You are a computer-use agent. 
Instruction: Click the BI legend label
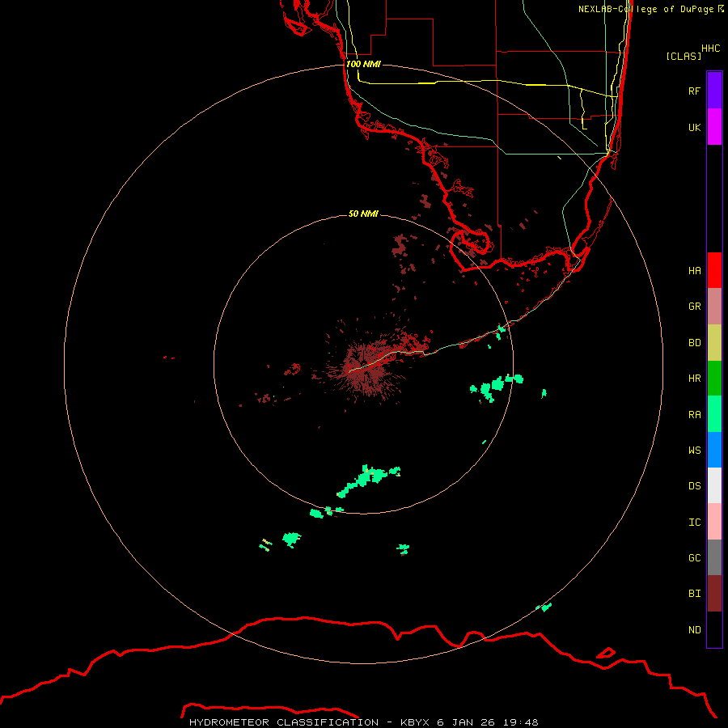(x=694, y=594)
